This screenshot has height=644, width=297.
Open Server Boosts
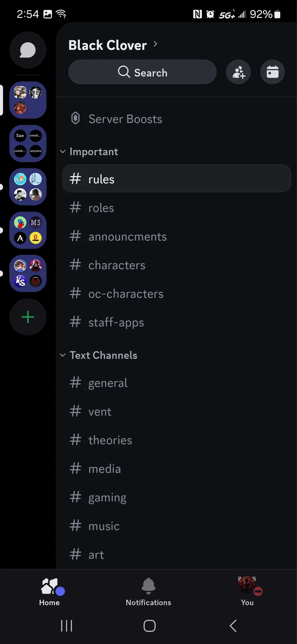(125, 119)
